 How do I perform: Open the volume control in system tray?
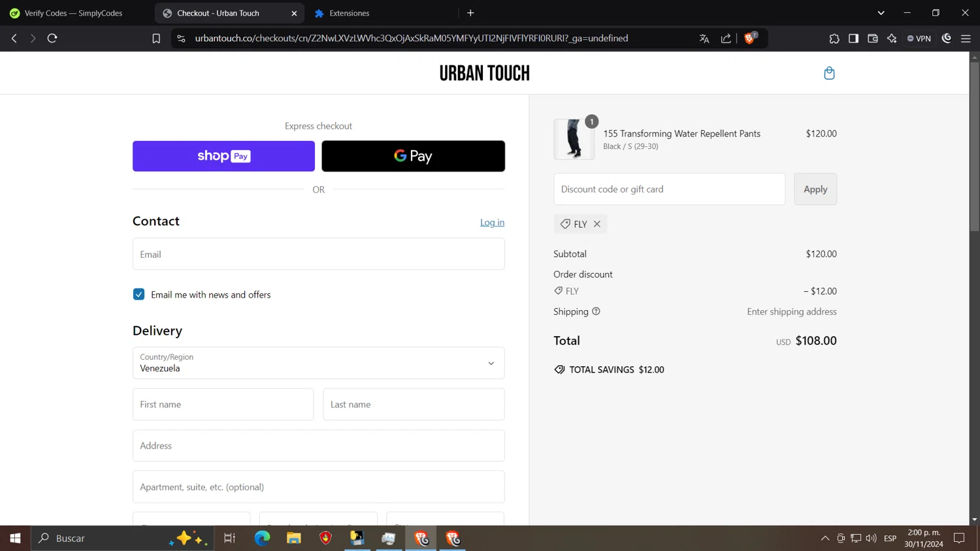tap(871, 539)
